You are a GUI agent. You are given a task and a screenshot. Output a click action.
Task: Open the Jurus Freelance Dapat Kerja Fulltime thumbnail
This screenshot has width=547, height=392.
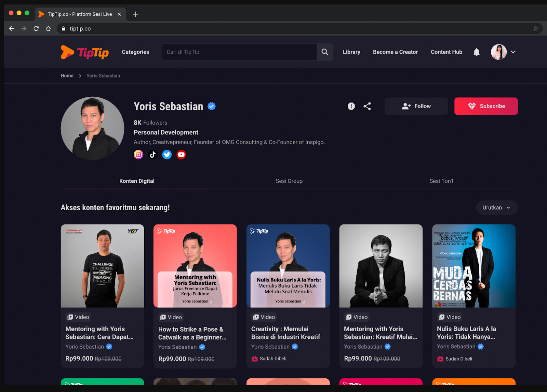pos(195,266)
